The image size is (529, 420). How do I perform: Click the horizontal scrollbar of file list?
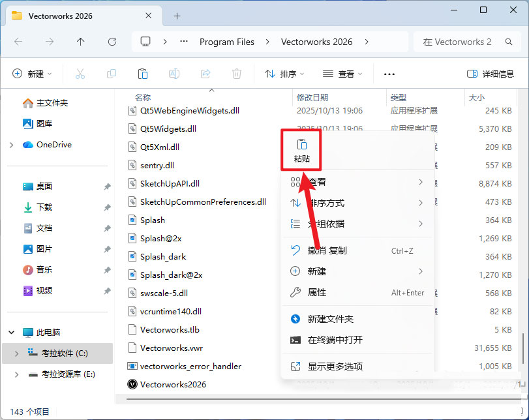point(324,399)
